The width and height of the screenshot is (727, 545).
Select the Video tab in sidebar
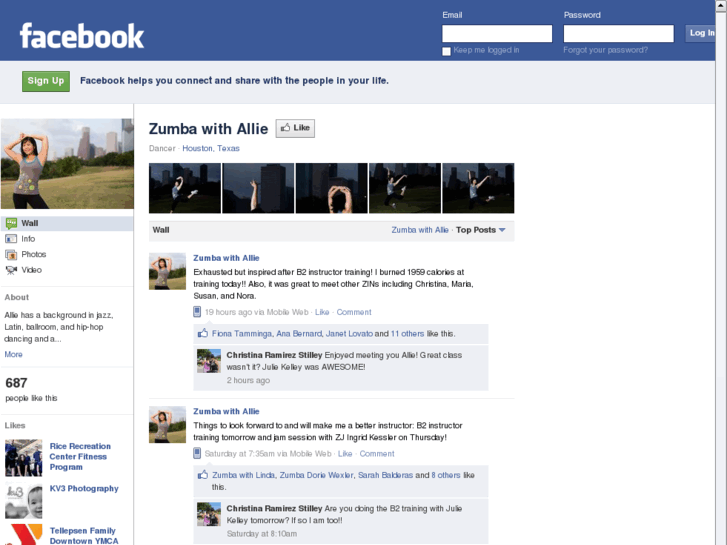tap(67, 270)
